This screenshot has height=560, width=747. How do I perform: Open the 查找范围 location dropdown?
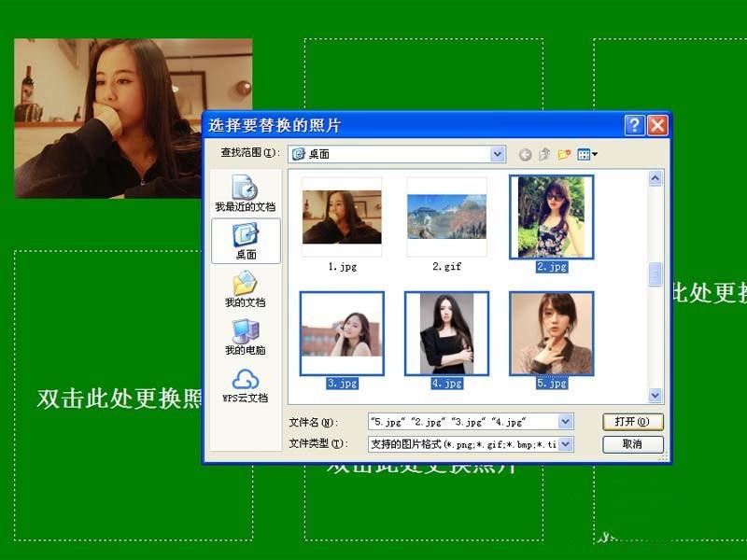click(x=497, y=154)
